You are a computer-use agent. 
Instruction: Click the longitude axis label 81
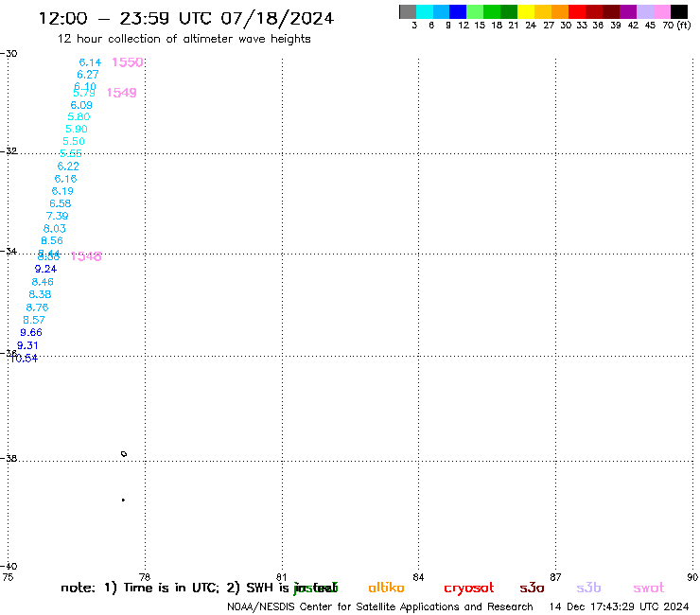click(x=282, y=577)
